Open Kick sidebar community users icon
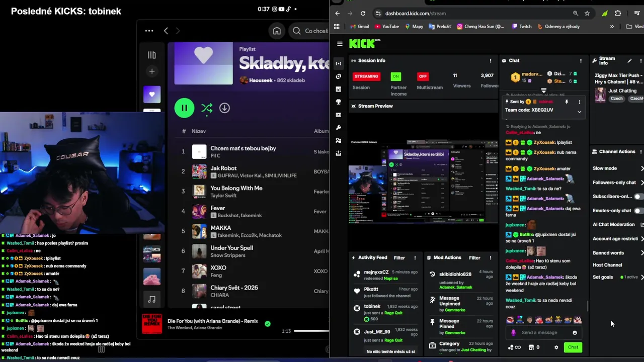Viewport: 644px width, 362px height. pos(339,140)
